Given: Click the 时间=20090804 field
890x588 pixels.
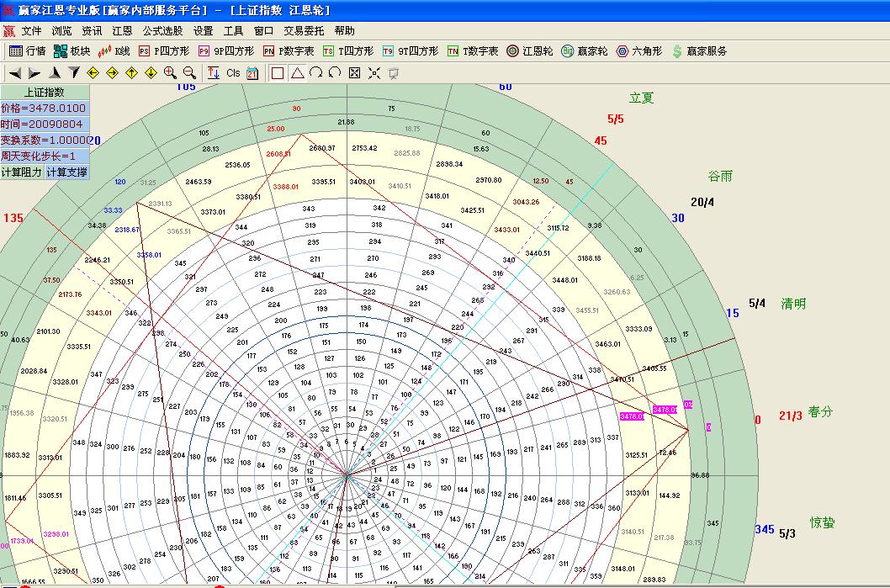Looking at the screenshot, I should 44,124.
